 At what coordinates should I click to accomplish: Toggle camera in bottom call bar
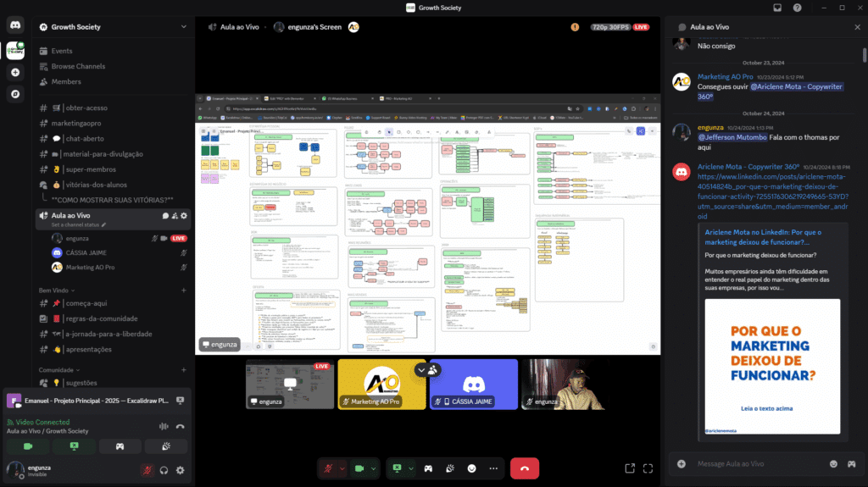click(359, 468)
